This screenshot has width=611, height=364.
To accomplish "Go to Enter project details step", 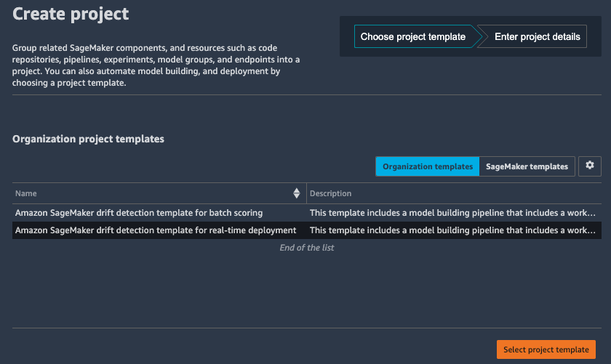I will pyautogui.click(x=537, y=36).
